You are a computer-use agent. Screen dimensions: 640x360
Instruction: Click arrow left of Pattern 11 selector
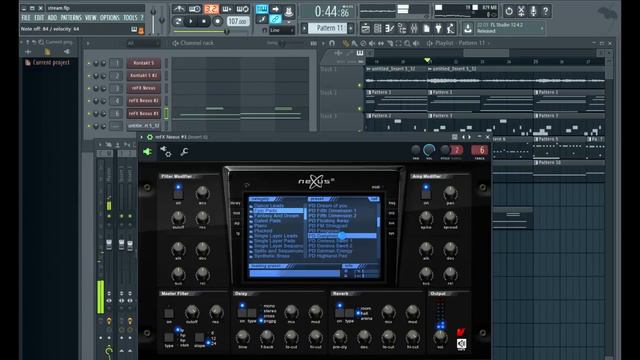[x=304, y=28]
